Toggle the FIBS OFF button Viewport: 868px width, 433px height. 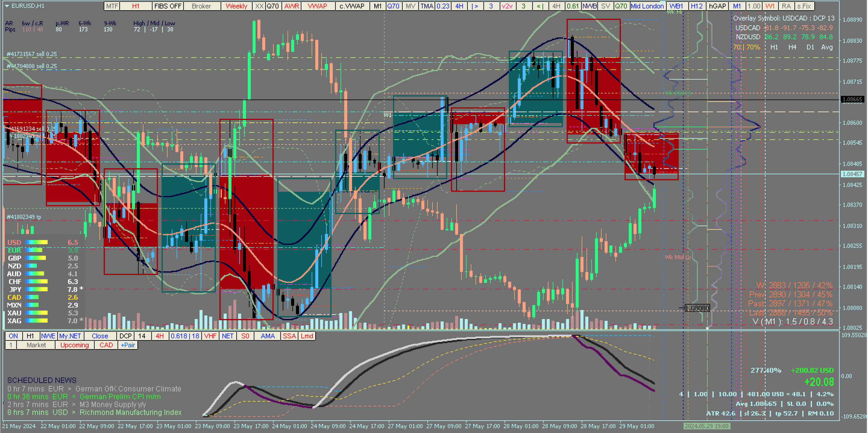pos(168,6)
